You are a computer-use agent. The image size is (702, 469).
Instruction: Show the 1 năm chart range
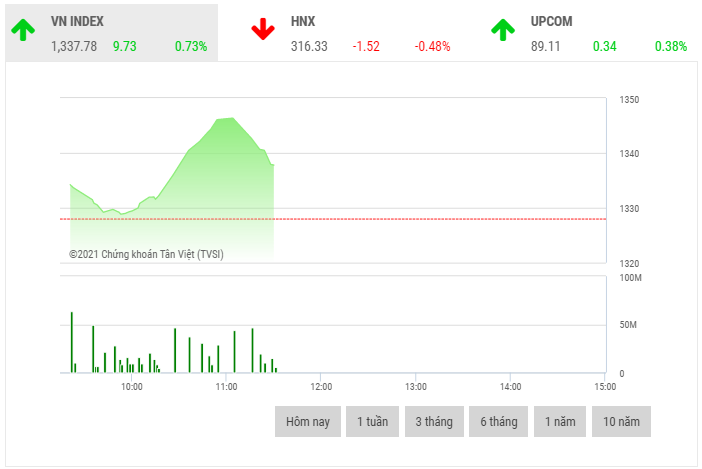(559, 422)
